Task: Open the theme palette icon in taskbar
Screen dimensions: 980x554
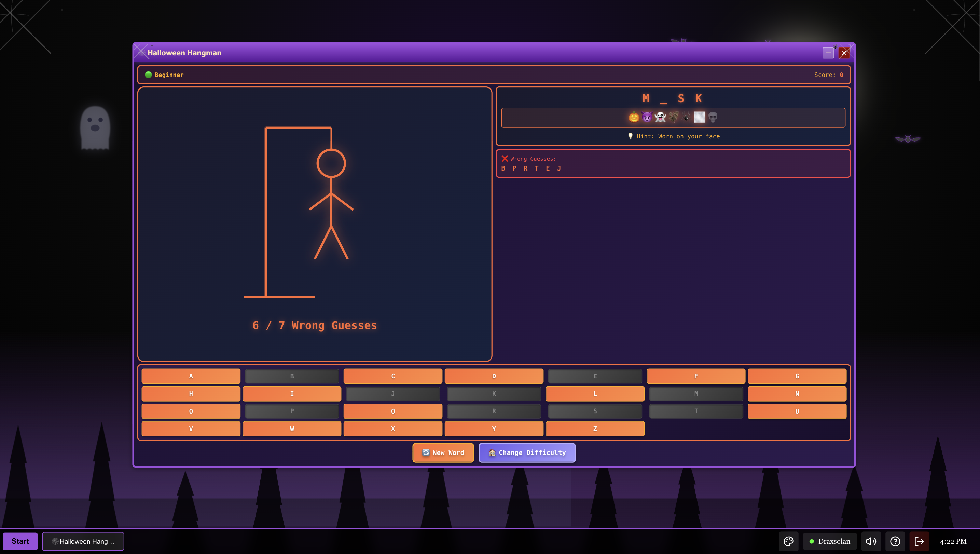Action: pos(788,541)
